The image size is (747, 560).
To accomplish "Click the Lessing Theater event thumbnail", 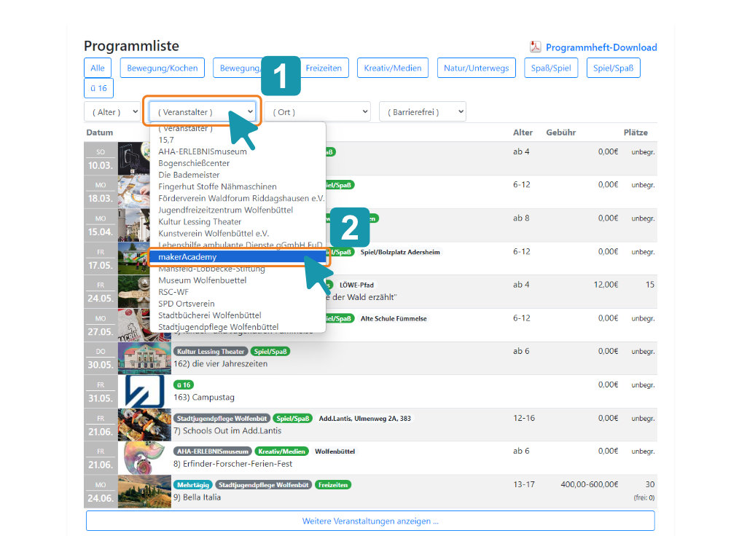I will (144, 358).
